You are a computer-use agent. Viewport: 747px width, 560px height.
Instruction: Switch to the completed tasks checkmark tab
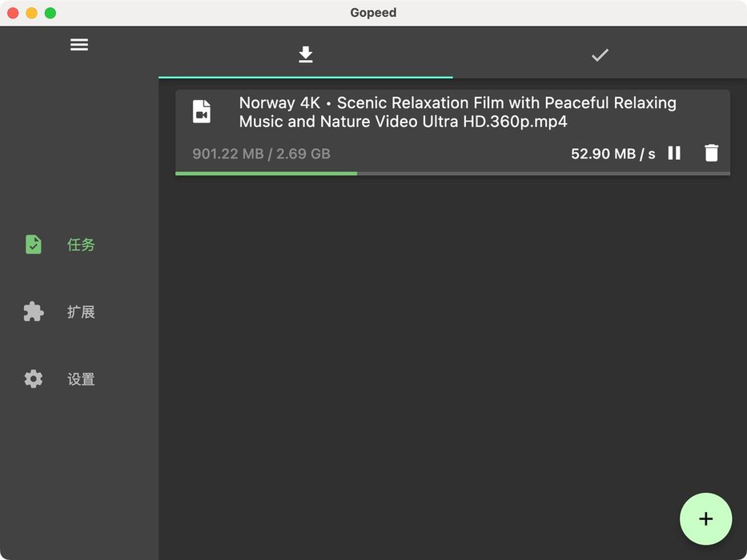600,54
